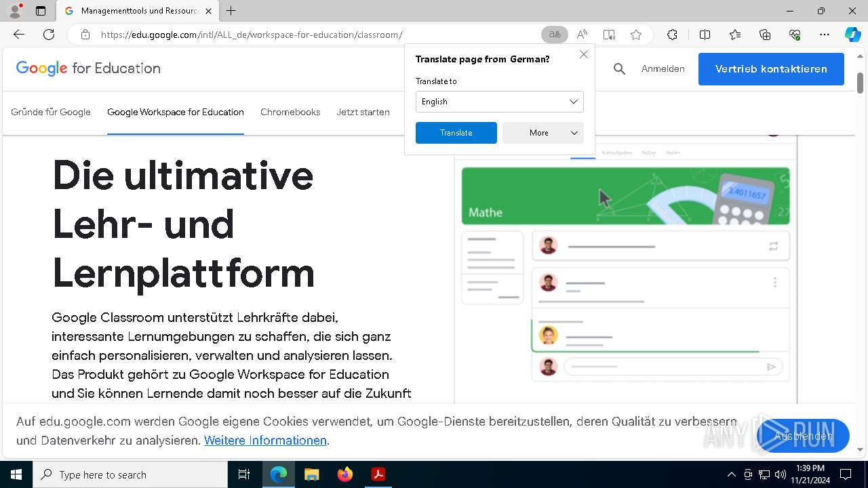
Task: Close the translate popup
Action: pos(584,54)
